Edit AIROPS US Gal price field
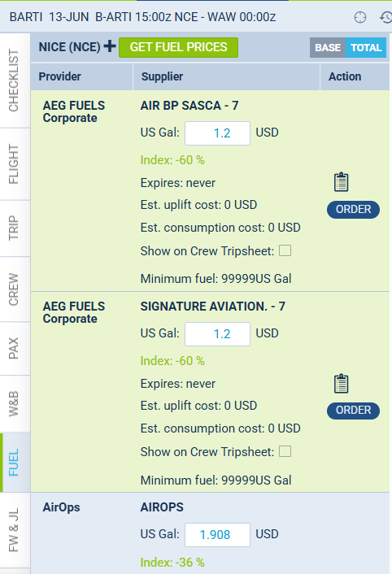This screenshot has height=574, width=392. tap(217, 535)
